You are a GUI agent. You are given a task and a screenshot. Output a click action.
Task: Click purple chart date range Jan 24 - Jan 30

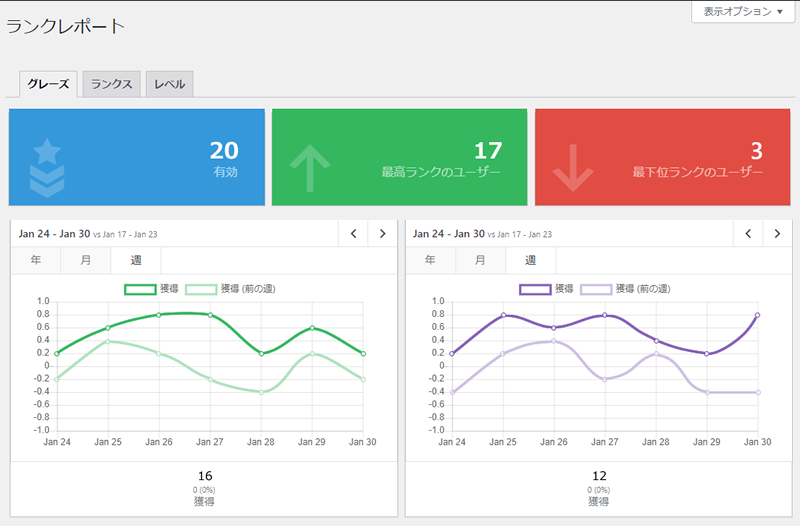tap(448, 234)
